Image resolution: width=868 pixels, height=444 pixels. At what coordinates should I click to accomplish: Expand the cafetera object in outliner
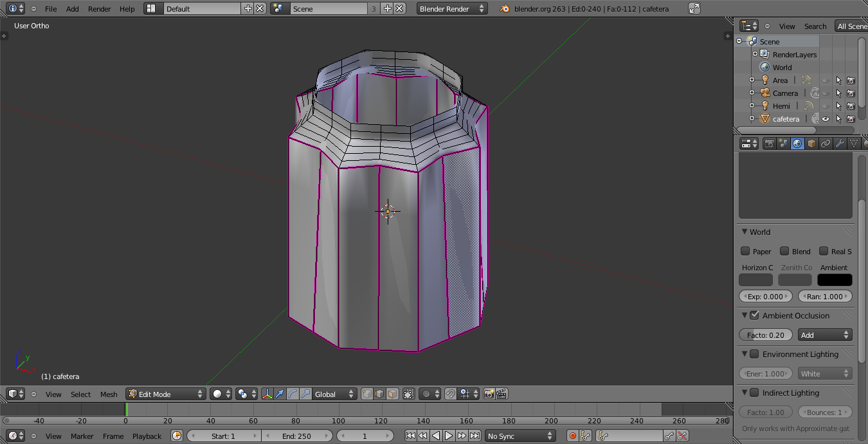752,119
